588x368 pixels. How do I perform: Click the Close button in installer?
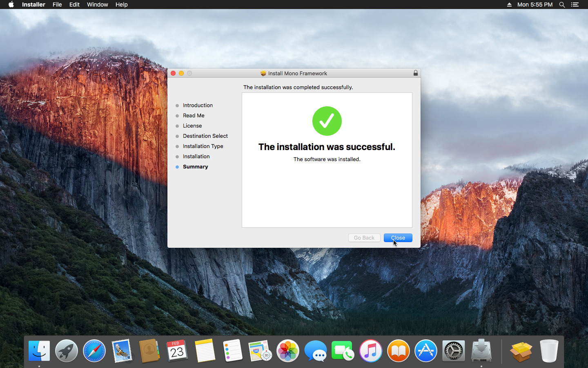click(398, 238)
